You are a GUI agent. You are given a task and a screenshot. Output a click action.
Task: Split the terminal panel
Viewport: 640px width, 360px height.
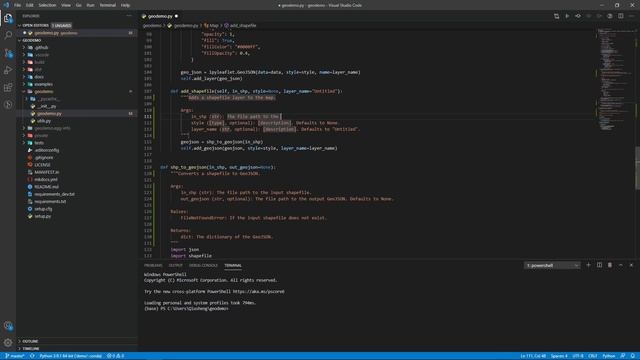click(599, 265)
